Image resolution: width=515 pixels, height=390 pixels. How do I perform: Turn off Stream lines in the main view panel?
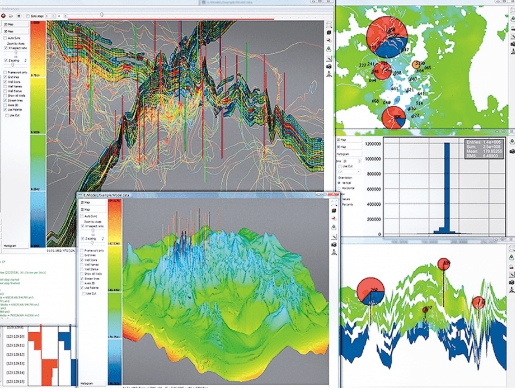click(x=5, y=100)
